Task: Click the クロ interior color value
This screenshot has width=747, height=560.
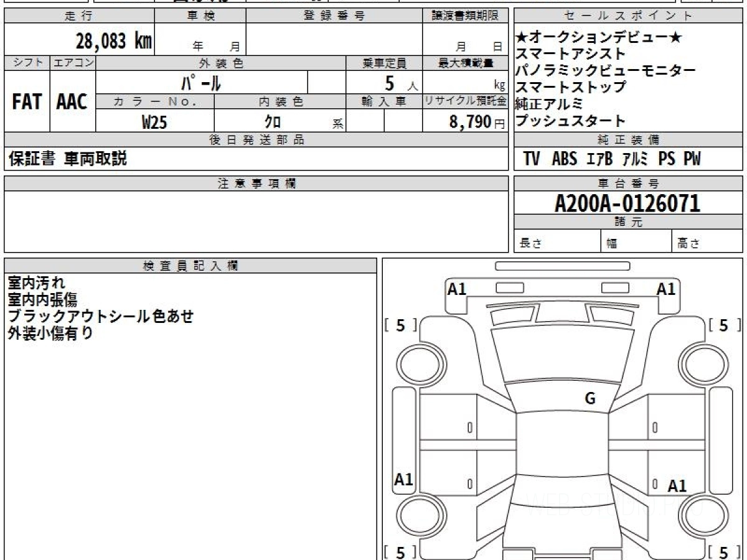Action: click(273, 122)
